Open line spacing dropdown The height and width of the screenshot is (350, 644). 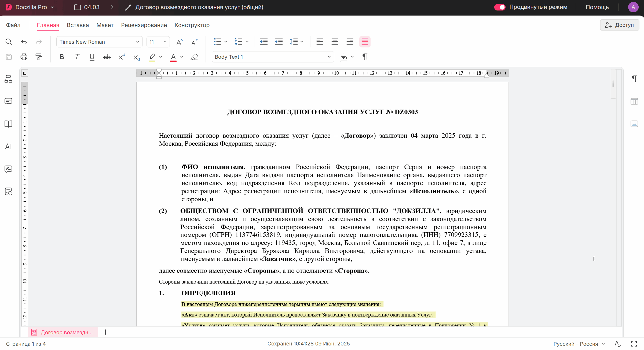click(296, 42)
